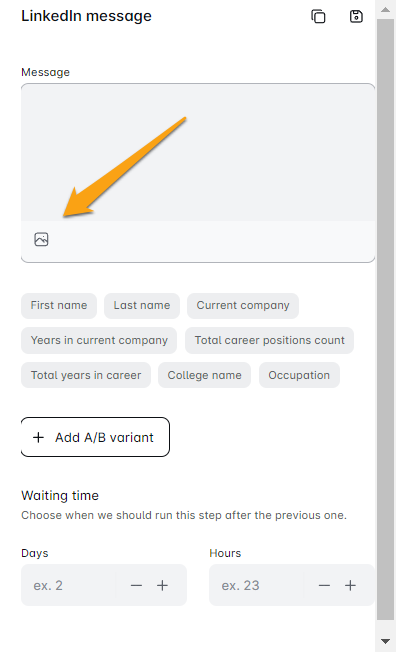Increase Days with the plus icon

pyautogui.click(x=163, y=585)
